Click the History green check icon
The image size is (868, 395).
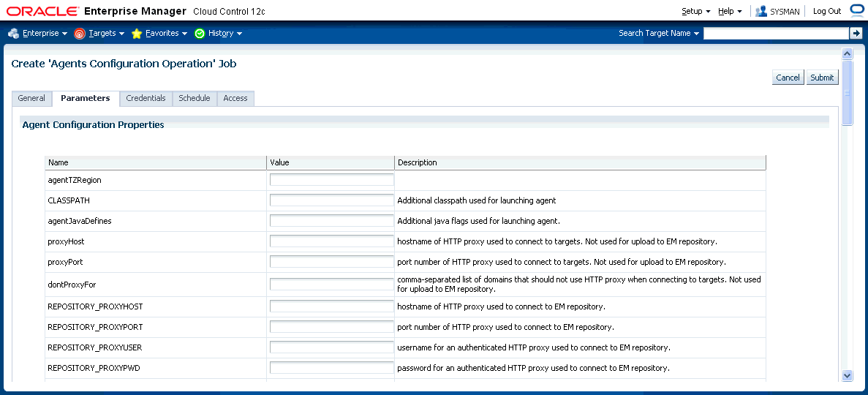coord(200,33)
